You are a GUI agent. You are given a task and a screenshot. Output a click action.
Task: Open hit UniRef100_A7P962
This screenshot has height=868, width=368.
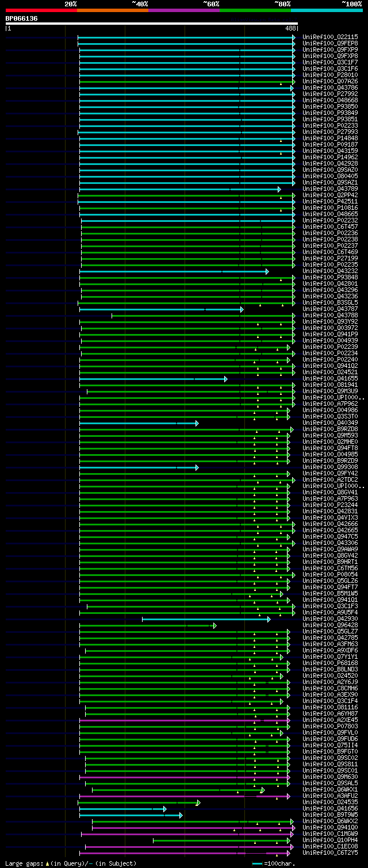click(330, 404)
